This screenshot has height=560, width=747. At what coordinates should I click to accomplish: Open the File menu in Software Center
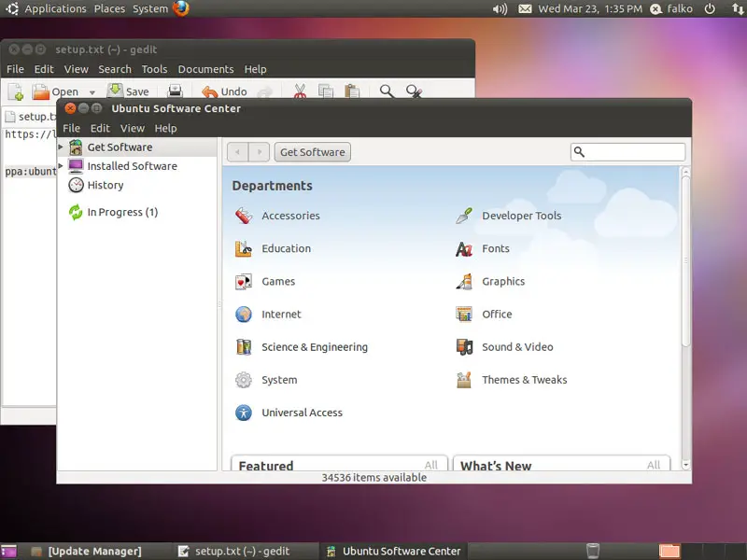(72, 128)
